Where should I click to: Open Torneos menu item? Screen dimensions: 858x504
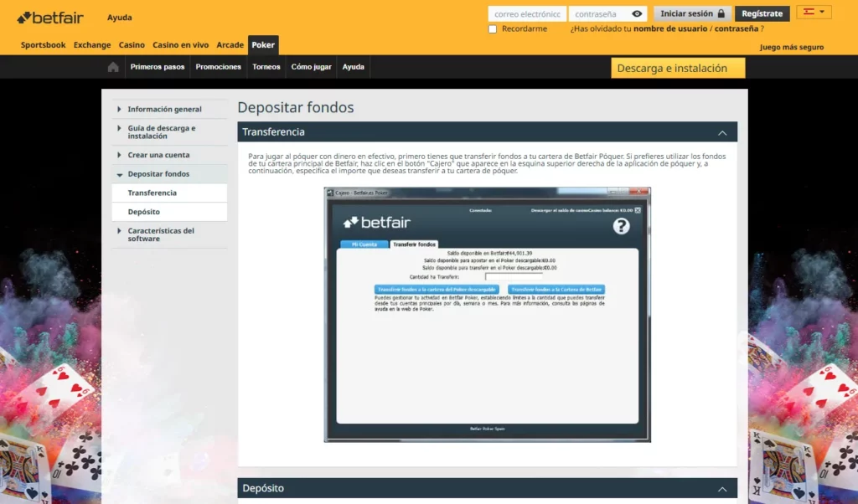tap(266, 67)
